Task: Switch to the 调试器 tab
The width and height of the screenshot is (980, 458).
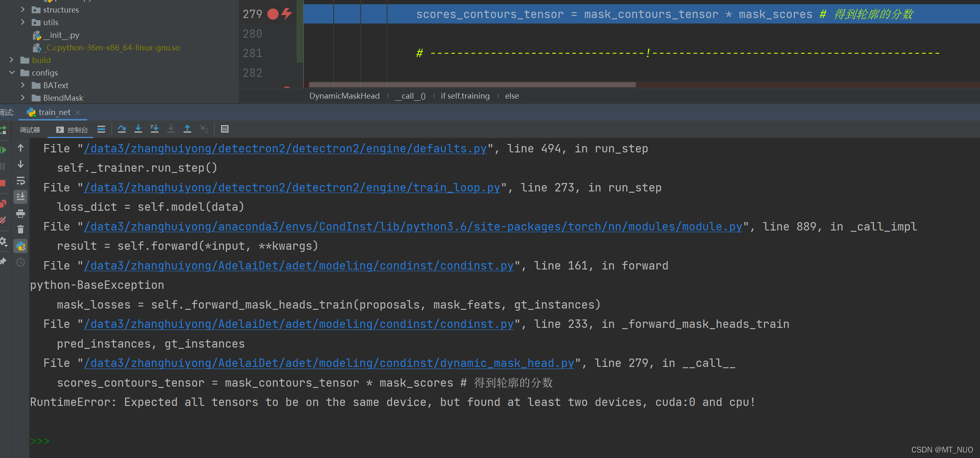Action: click(x=30, y=130)
